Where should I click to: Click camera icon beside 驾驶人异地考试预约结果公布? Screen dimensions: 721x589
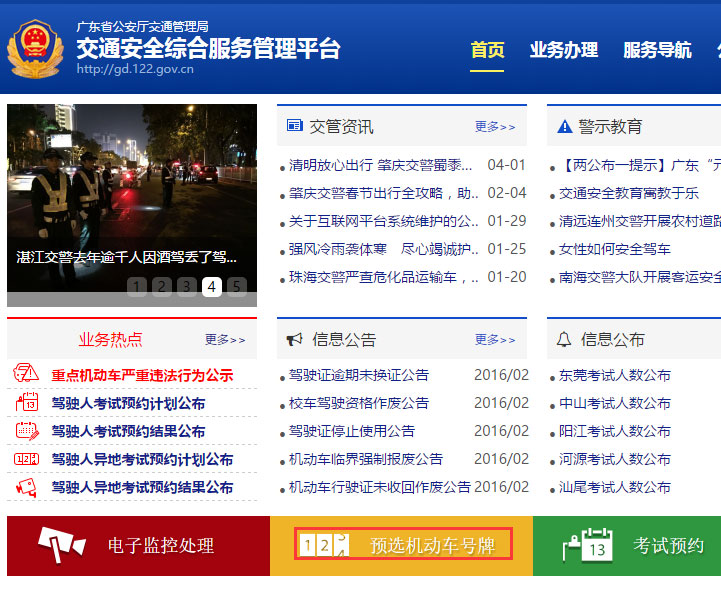pyautogui.click(x=26, y=487)
